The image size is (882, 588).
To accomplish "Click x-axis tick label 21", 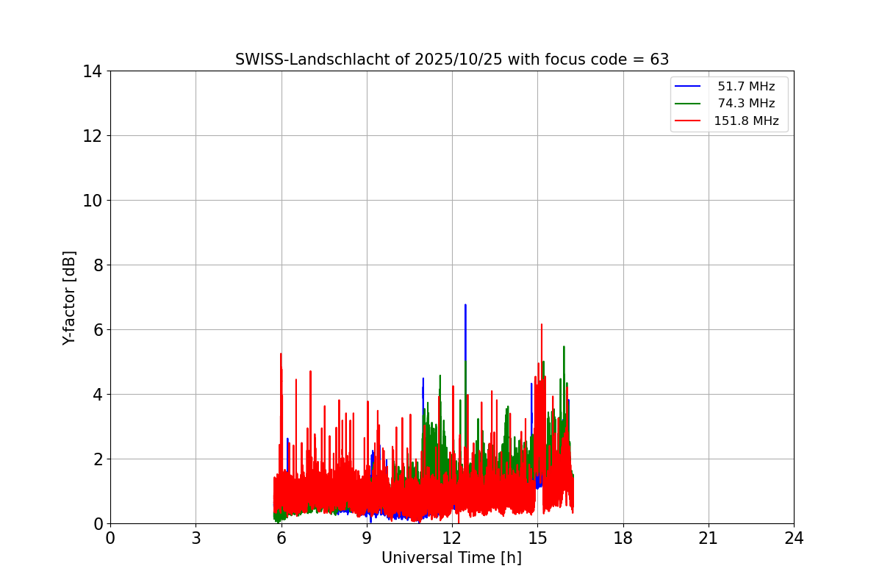I will [709, 538].
